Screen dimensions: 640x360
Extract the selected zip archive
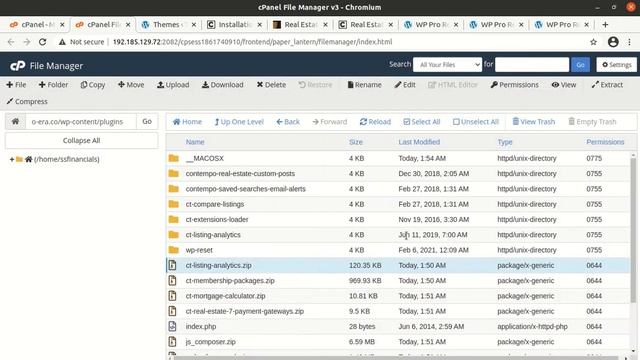point(607,85)
